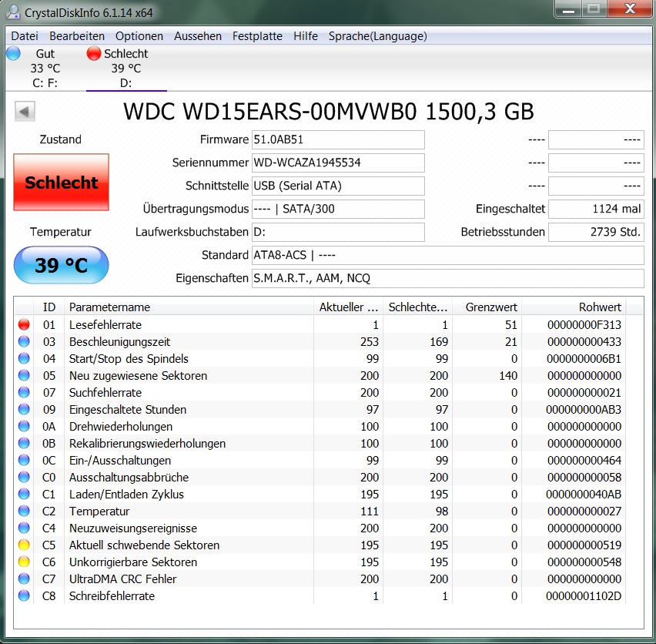Click the CrystalDiskInfo title bar app icon

tap(13, 12)
